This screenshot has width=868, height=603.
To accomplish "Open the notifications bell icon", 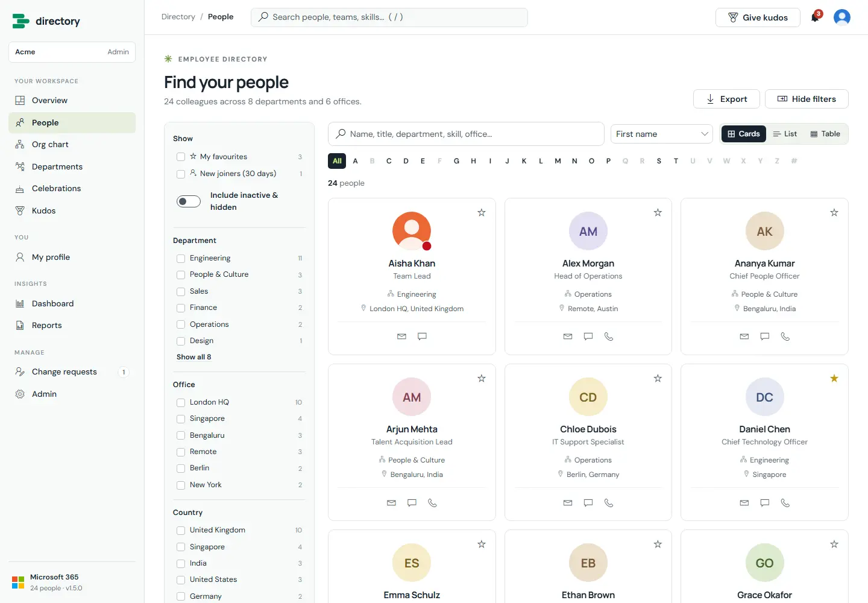I will tap(815, 17).
